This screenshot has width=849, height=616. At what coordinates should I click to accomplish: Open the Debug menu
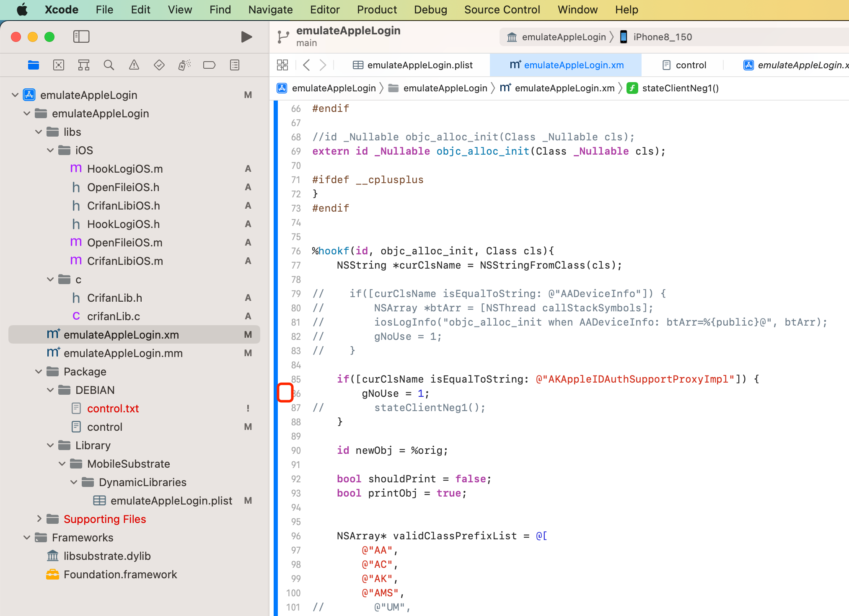(430, 10)
